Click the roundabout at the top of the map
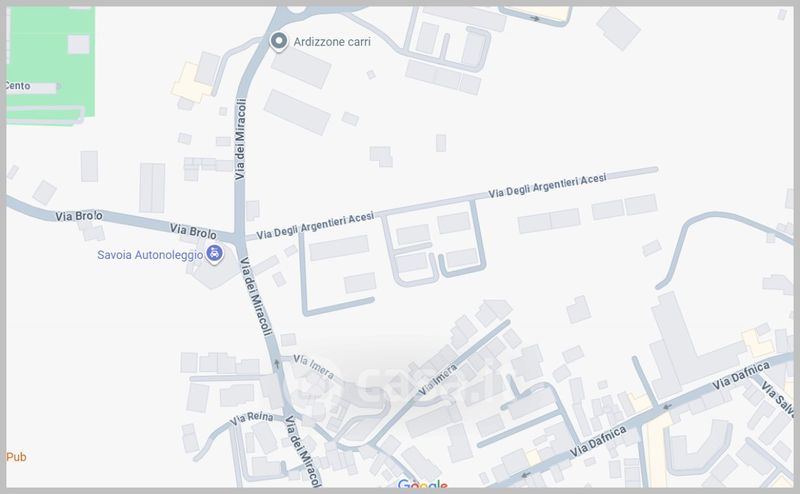The height and width of the screenshot is (494, 800). click(x=296, y=11)
